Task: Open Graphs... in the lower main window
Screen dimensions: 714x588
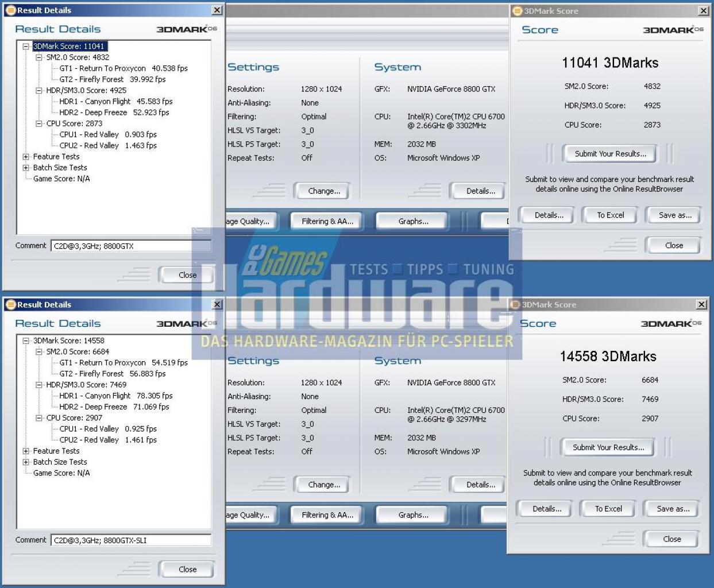Action: (413, 516)
